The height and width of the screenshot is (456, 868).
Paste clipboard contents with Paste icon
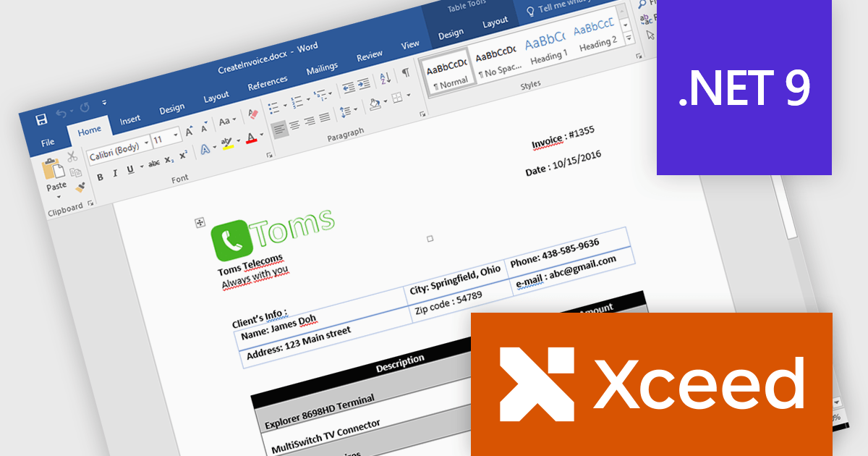pyautogui.click(x=52, y=170)
